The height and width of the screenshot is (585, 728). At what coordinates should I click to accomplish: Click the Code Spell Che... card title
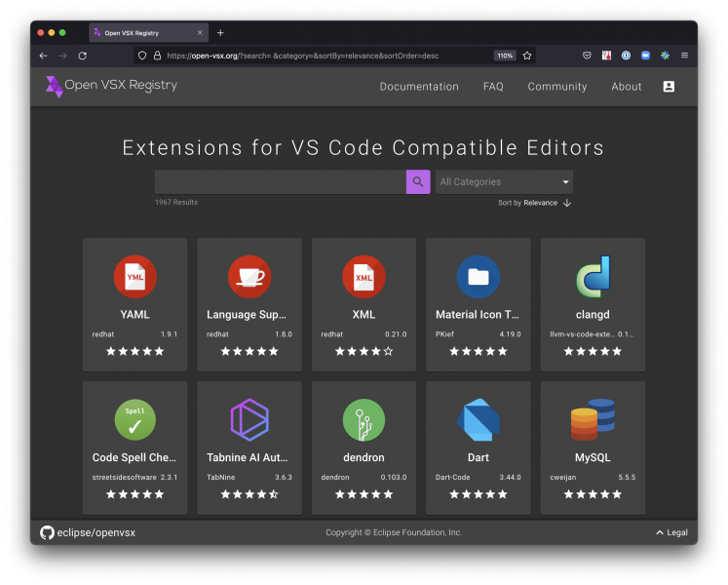pyautogui.click(x=134, y=457)
